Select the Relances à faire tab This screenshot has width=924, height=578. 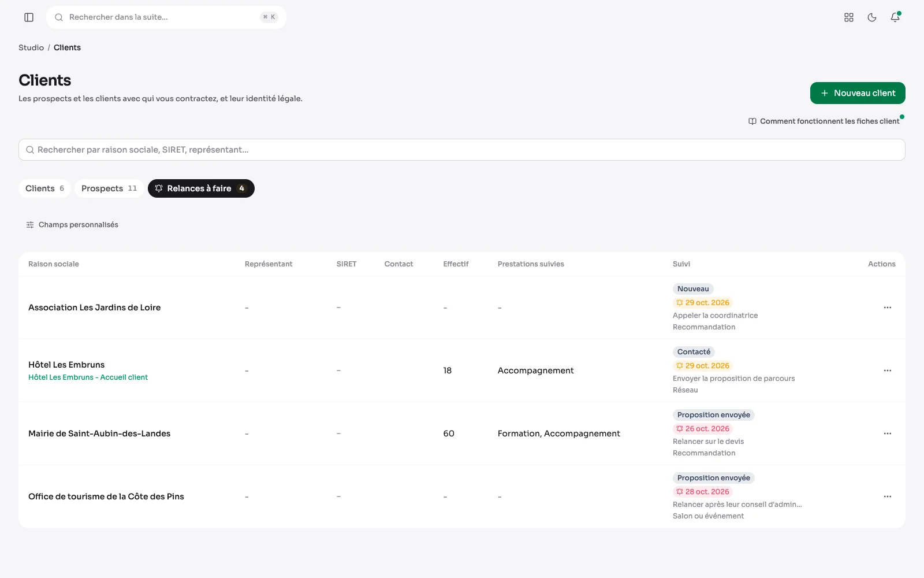click(x=201, y=188)
